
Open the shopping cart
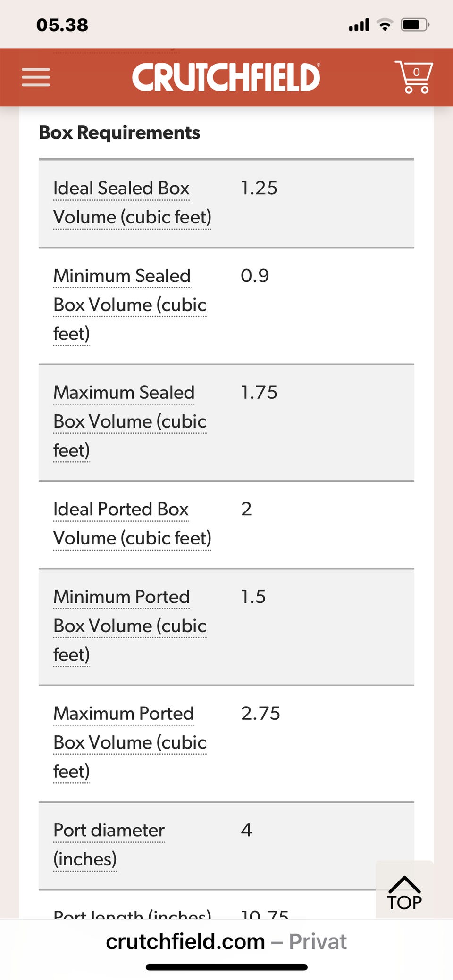tap(414, 76)
